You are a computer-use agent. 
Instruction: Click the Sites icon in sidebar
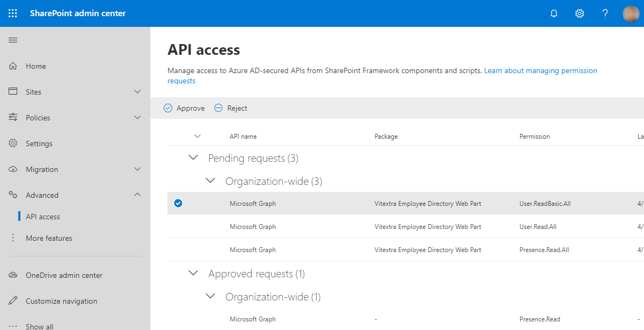click(x=13, y=92)
